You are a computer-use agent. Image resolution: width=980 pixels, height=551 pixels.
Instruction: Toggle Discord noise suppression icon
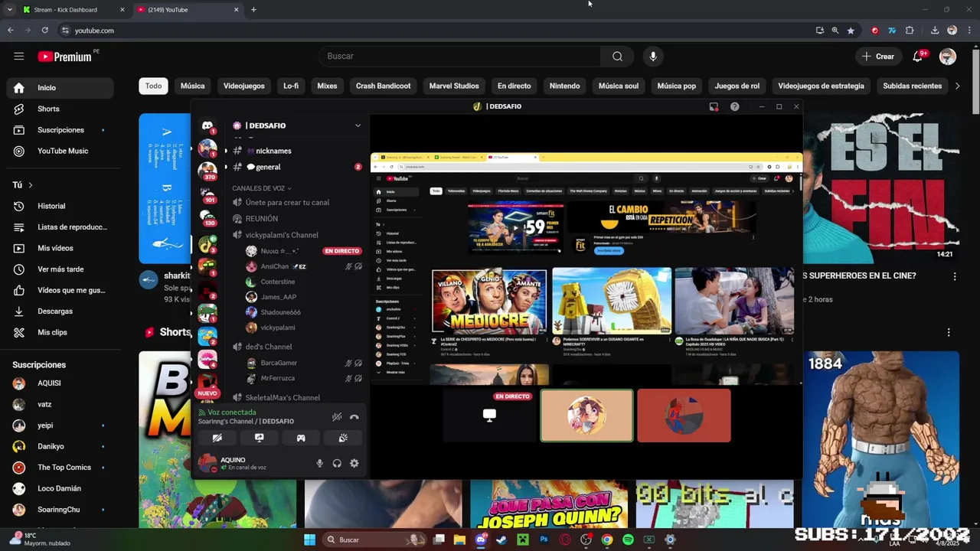(x=337, y=417)
